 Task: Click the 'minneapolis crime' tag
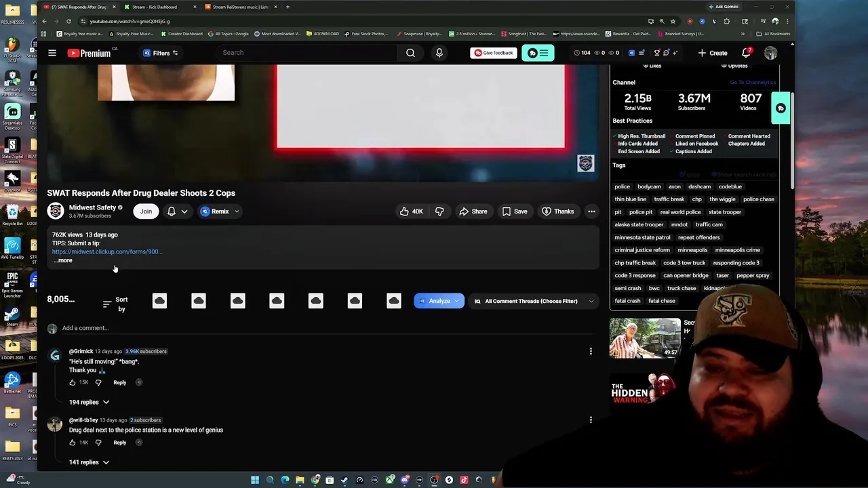pos(737,250)
